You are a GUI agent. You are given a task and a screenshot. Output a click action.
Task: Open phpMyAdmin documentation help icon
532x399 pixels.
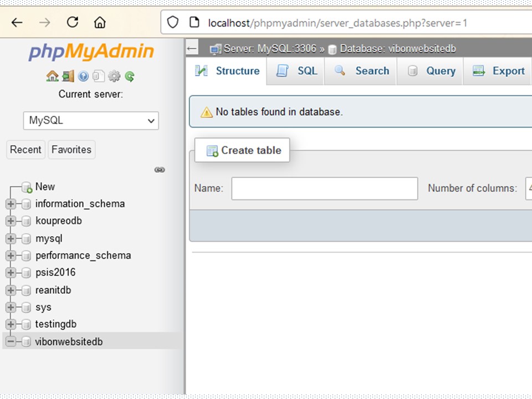point(83,76)
